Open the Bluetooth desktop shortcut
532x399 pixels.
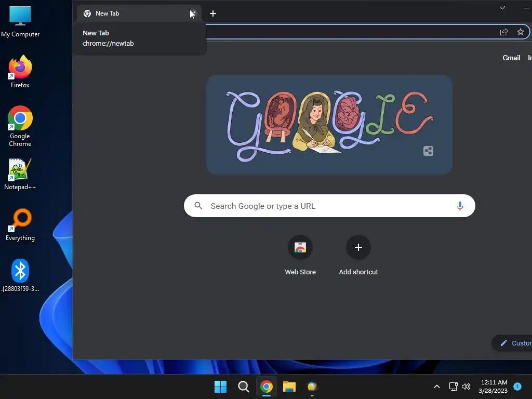click(x=20, y=275)
